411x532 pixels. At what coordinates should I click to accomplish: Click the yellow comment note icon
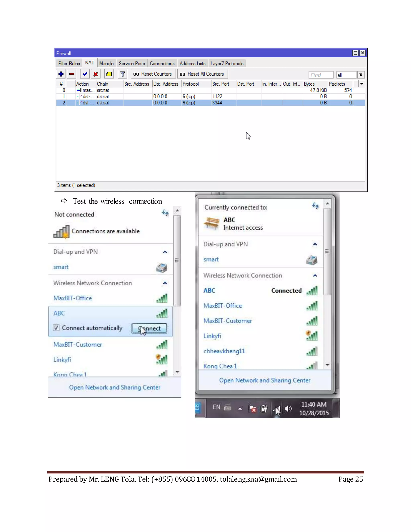coord(109,74)
